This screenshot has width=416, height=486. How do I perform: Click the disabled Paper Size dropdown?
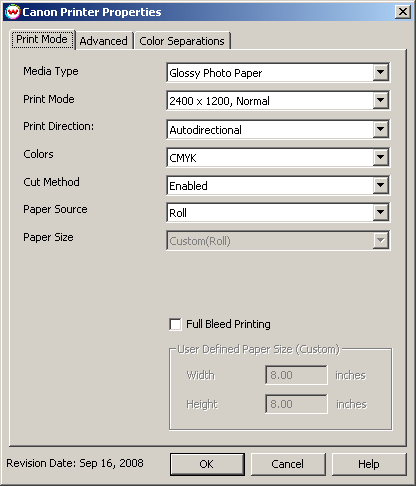coord(278,240)
